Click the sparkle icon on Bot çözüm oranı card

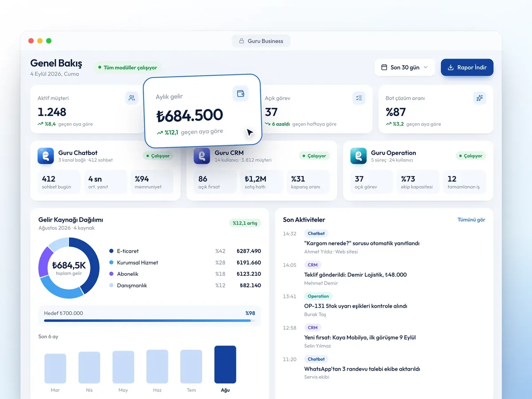point(480,98)
